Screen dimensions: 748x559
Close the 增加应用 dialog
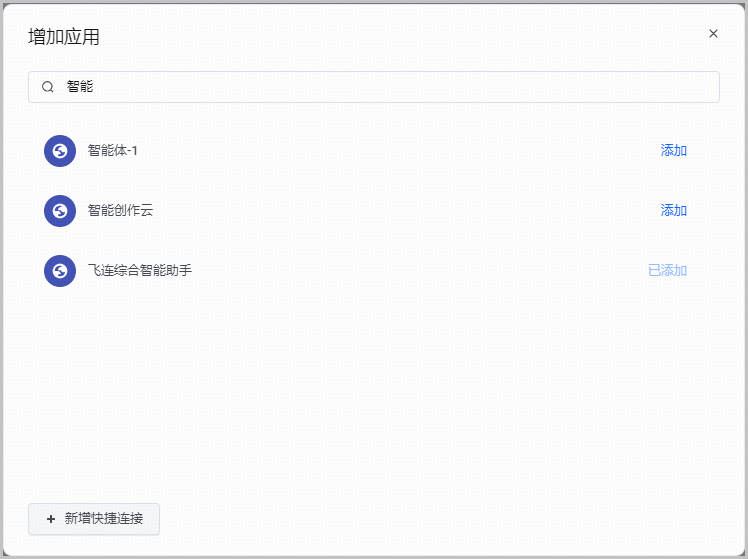(x=713, y=33)
